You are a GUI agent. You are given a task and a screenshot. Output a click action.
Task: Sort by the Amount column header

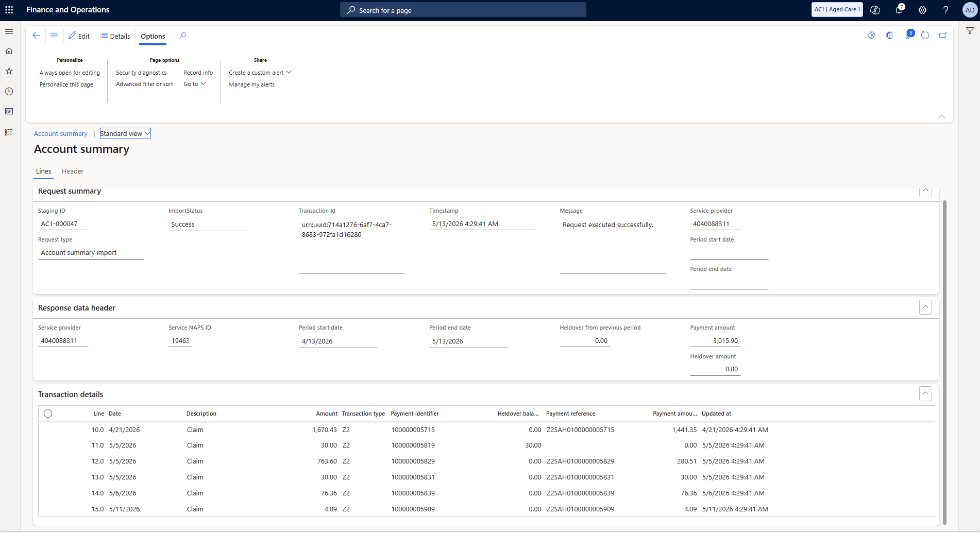coord(327,414)
